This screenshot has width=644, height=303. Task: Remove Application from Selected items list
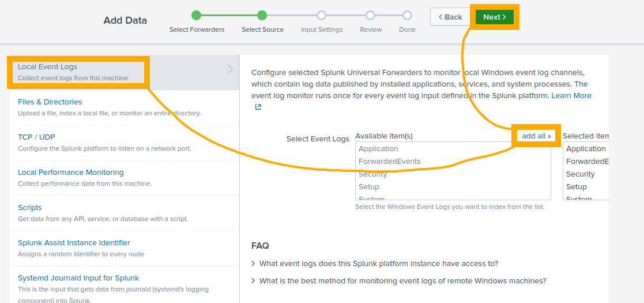586,149
